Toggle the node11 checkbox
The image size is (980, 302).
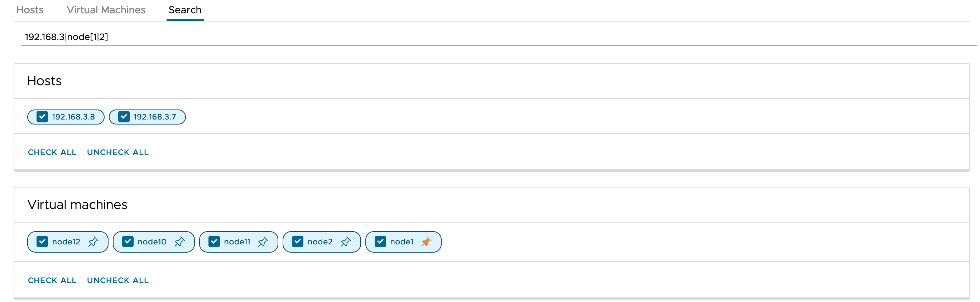coord(214,242)
